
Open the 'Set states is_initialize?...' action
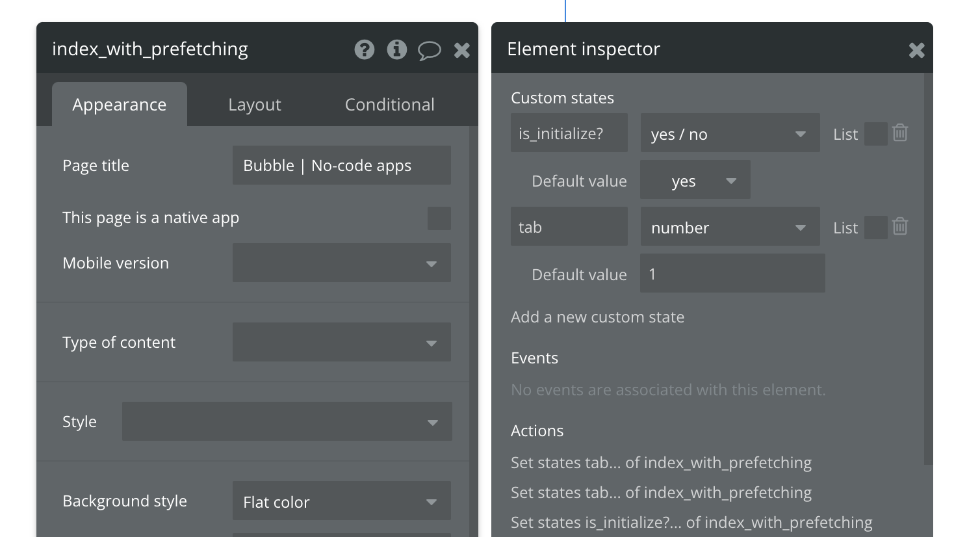tap(691, 523)
